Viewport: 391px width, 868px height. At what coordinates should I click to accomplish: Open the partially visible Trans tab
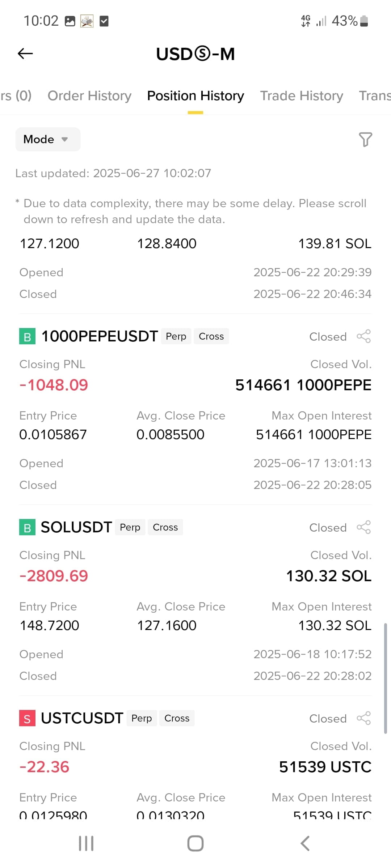tap(375, 96)
